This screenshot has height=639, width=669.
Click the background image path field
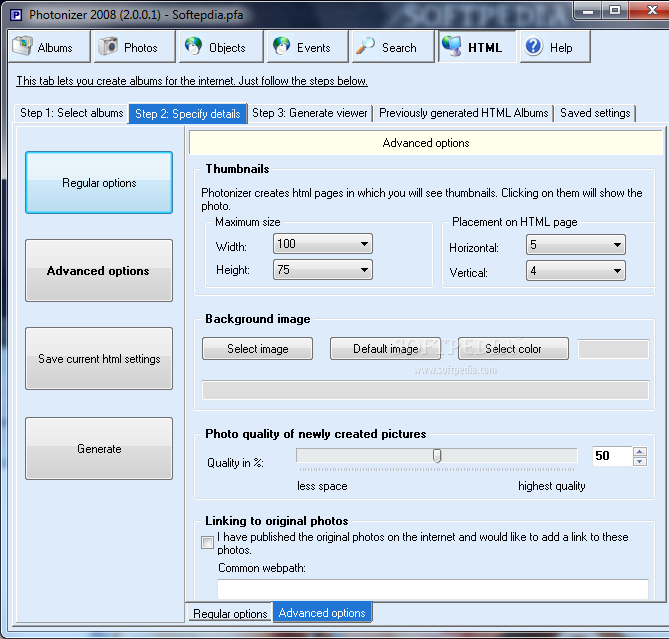click(x=425, y=390)
